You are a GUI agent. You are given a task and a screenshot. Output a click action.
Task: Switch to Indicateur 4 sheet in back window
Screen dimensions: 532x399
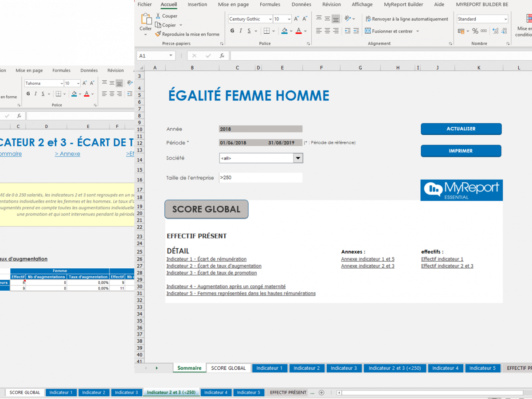pyautogui.click(x=216, y=392)
